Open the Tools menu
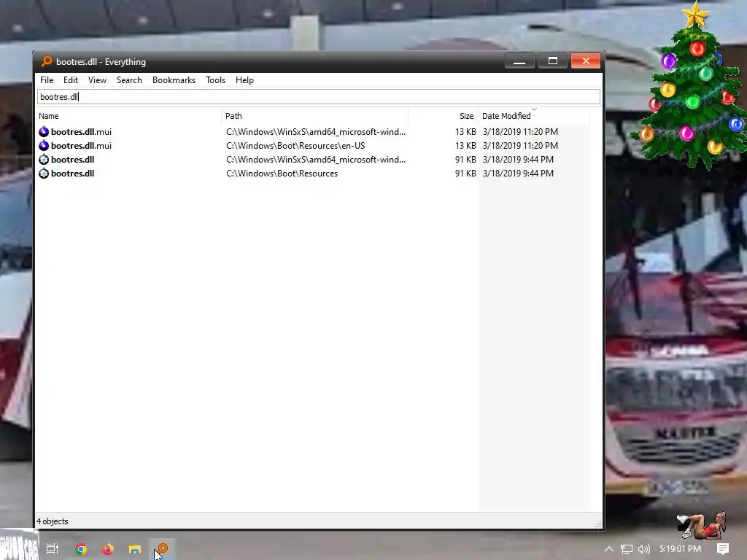Viewport: 747px width, 560px height. 215,80
